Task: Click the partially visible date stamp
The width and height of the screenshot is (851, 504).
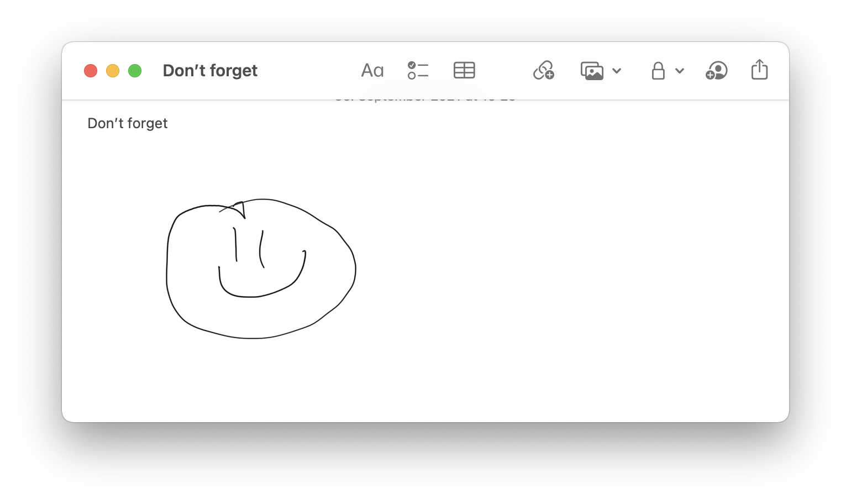Action: coord(426,98)
